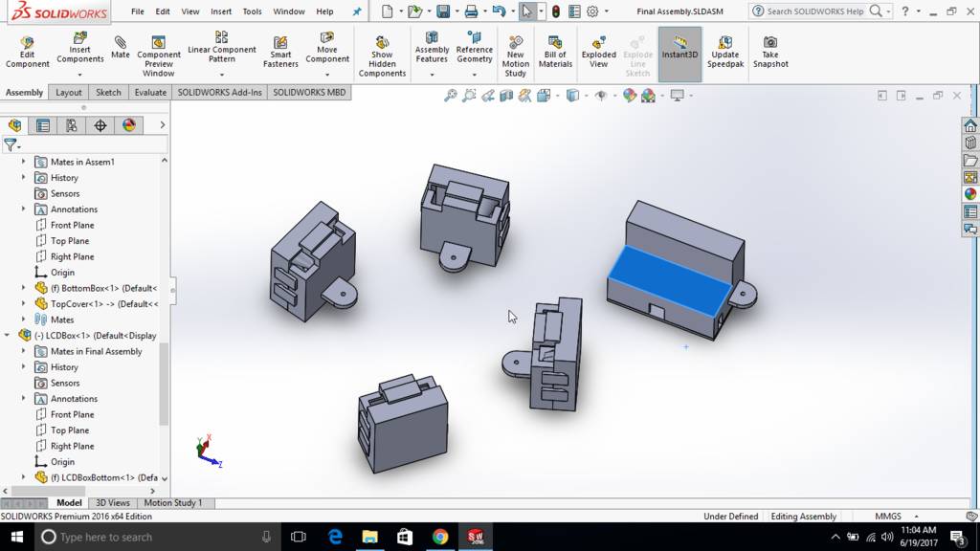Expand the TopCover<1> component
The width and height of the screenshot is (980, 551).
24,303
